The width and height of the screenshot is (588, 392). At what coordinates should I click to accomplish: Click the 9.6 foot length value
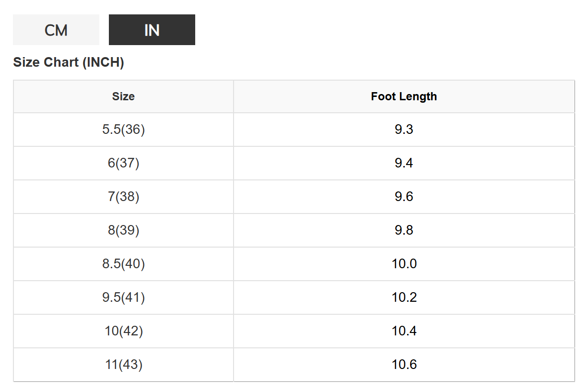404,197
